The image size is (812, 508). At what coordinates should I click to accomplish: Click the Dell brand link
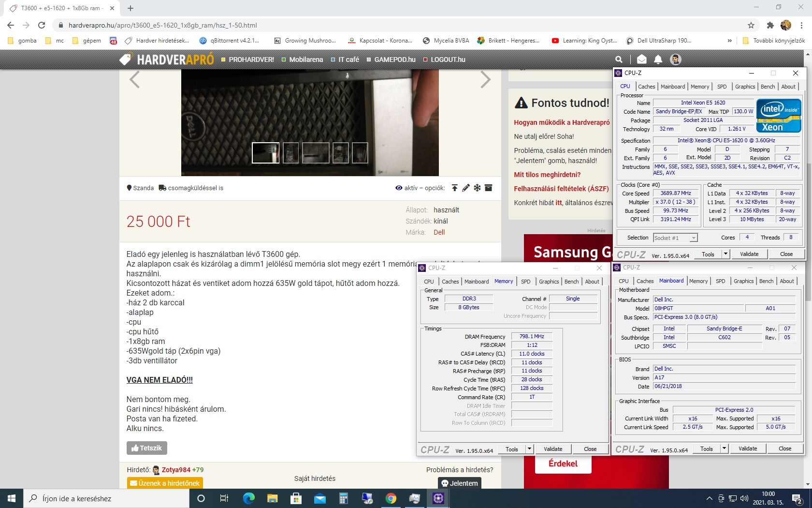(439, 232)
